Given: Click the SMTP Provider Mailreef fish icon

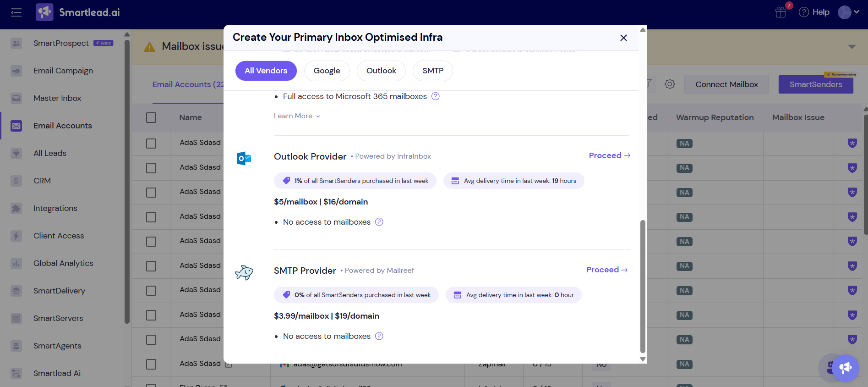Looking at the screenshot, I should coord(244,272).
